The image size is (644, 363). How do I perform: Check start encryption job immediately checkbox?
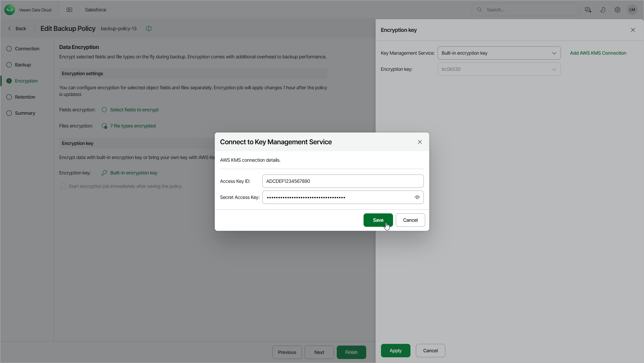pos(63,186)
